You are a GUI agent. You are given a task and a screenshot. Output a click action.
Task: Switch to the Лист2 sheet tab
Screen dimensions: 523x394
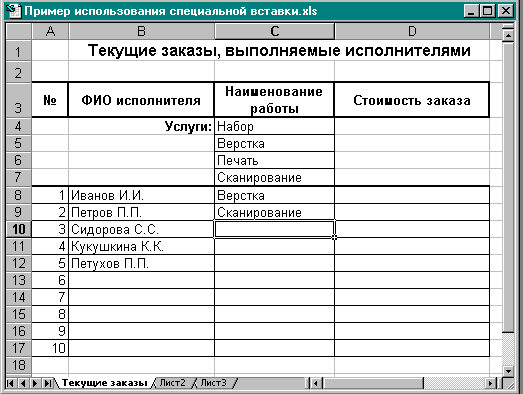click(172, 383)
